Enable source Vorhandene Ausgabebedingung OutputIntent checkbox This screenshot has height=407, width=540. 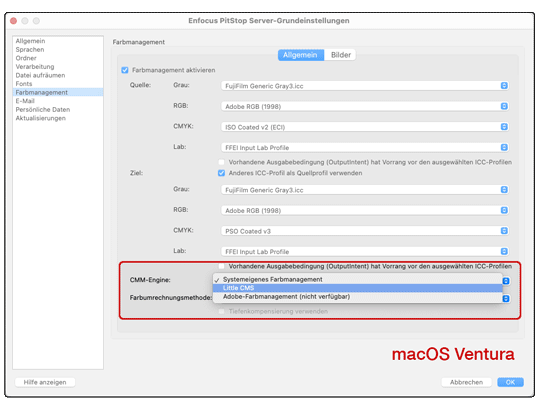point(221,162)
